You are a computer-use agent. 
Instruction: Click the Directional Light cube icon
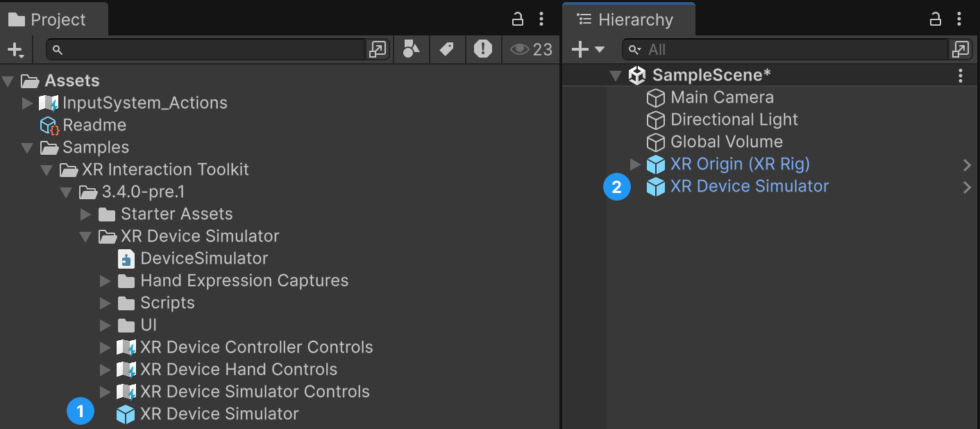tap(656, 120)
